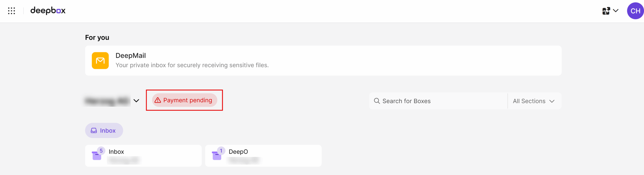
Task: Open the CH user avatar menu
Action: point(635,11)
